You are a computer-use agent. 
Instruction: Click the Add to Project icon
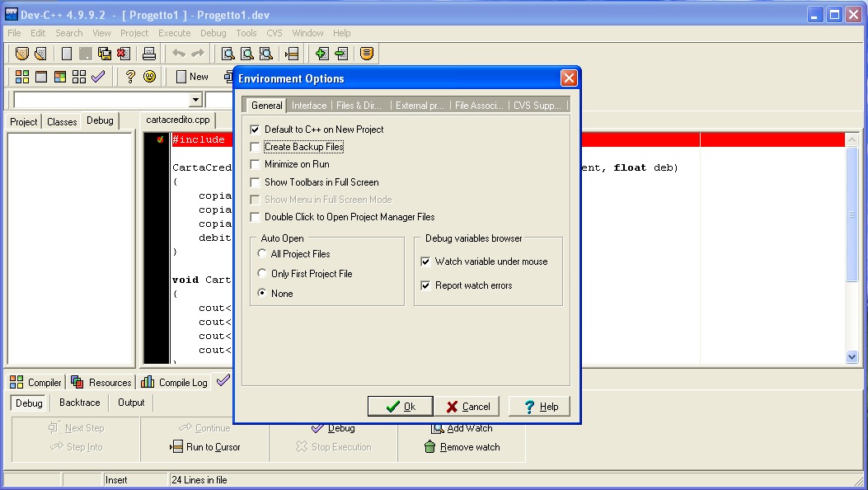pos(321,54)
